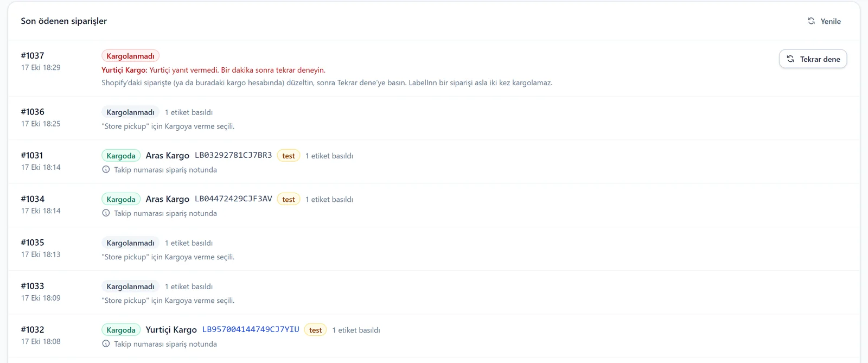Screen dimensions: 868x363
Task: Click the Son ödenen siparişler heading
Action: point(64,21)
